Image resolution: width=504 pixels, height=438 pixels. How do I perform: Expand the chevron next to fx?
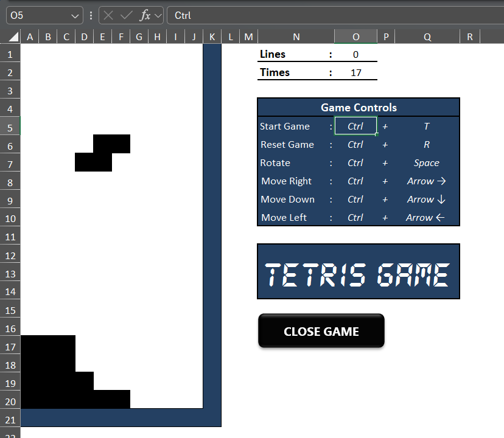(x=158, y=16)
